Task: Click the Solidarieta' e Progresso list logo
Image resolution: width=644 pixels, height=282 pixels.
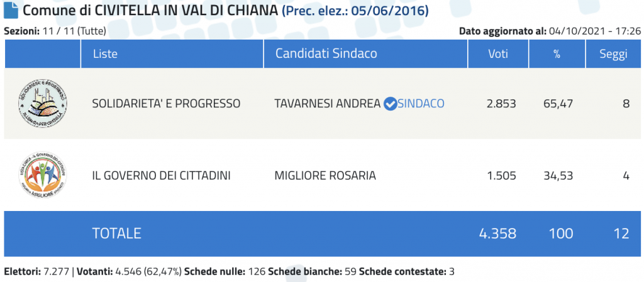Action: pos(43,104)
